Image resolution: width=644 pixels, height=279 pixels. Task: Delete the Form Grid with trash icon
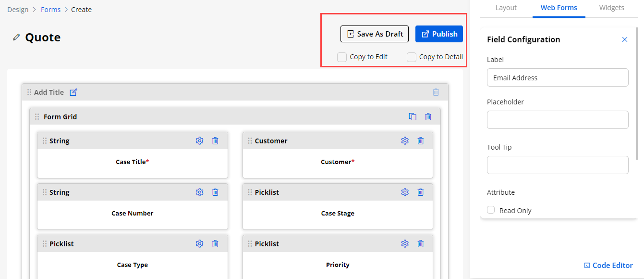pyautogui.click(x=428, y=117)
